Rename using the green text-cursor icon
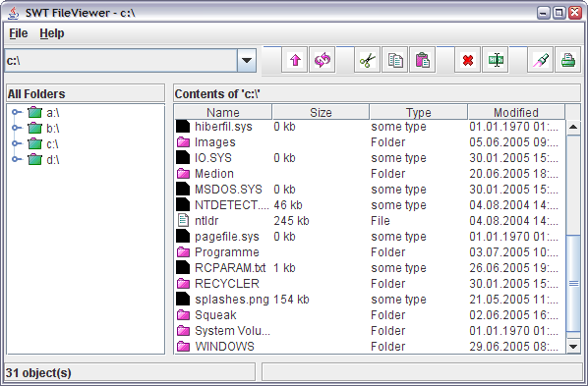 [x=496, y=60]
